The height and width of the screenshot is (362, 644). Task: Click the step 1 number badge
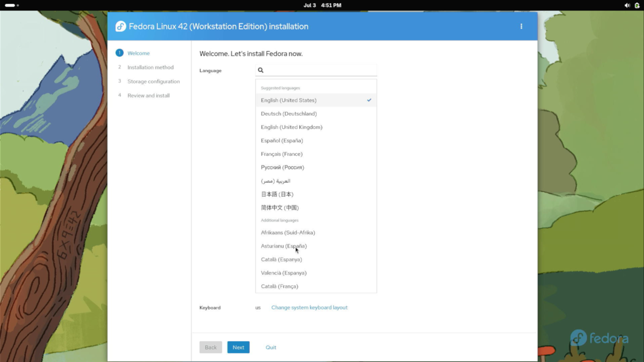(120, 53)
